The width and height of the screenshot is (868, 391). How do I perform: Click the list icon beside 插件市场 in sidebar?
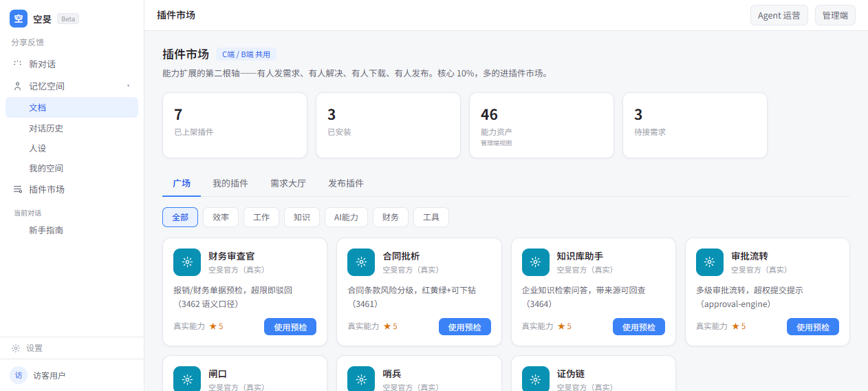pyautogui.click(x=17, y=189)
